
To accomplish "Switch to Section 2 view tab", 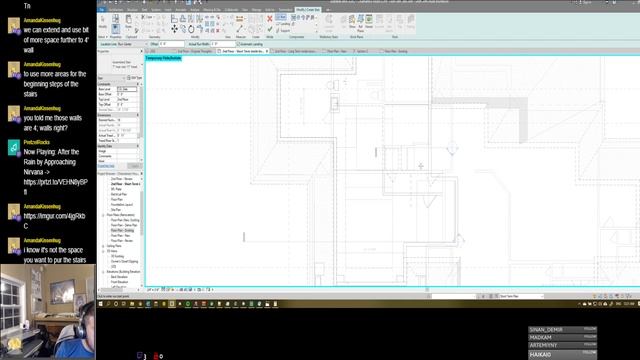I will tap(361, 51).
